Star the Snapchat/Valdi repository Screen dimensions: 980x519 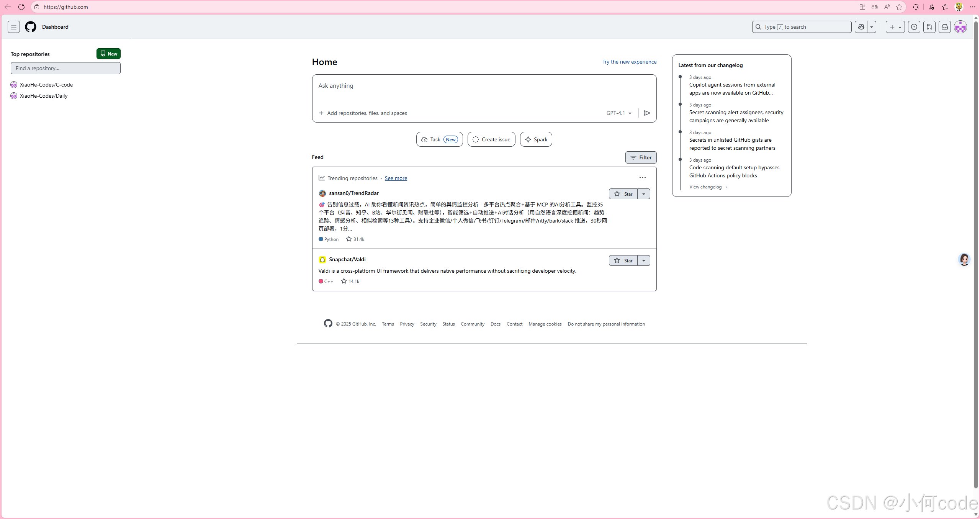tap(623, 260)
